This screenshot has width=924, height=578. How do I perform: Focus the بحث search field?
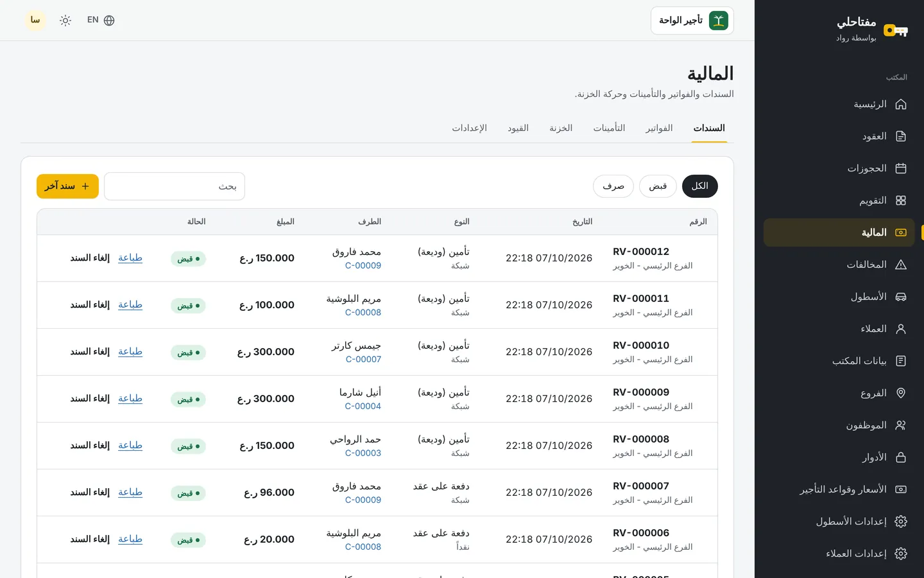click(x=175, y=186)
